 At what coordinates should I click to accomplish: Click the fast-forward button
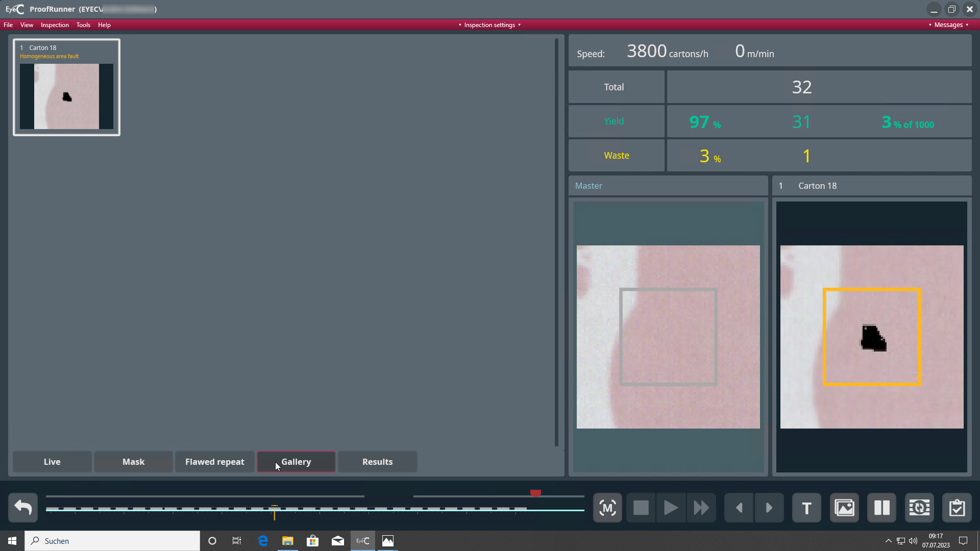[x=701, y=508]
